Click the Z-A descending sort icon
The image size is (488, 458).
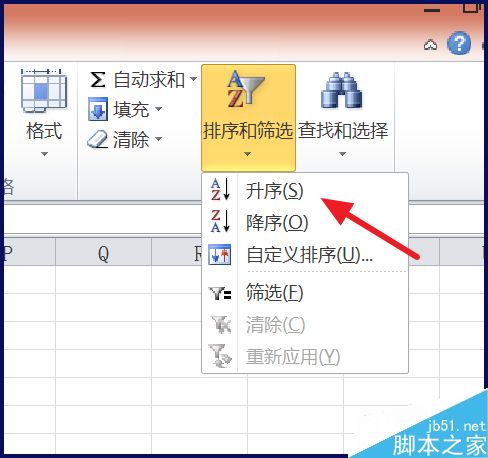pos(220,221)
